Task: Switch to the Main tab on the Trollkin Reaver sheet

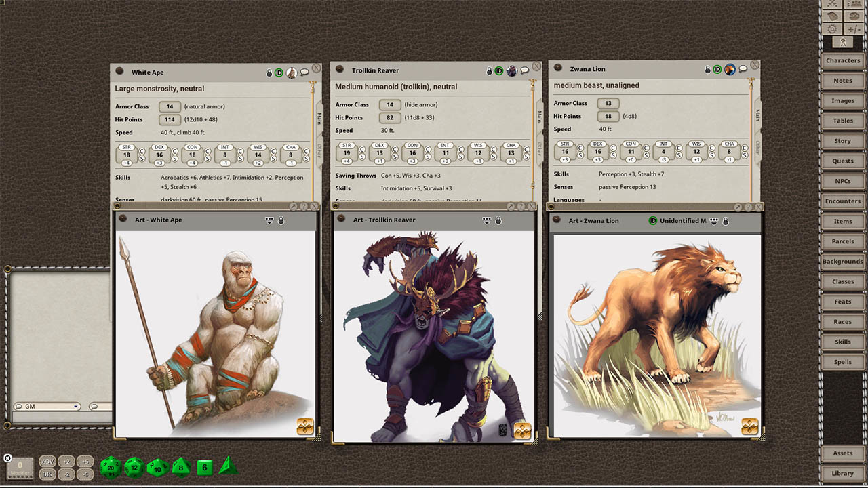Action: (540, 115)
